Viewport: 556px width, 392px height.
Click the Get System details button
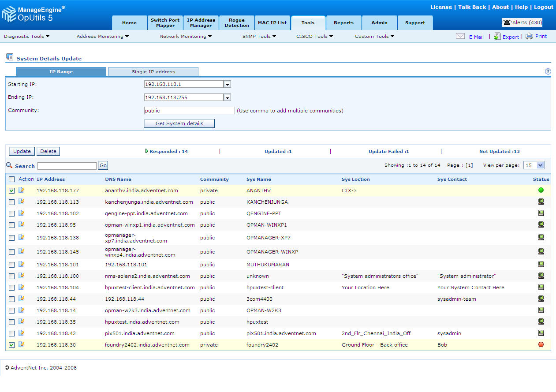[x=179, y=123]
